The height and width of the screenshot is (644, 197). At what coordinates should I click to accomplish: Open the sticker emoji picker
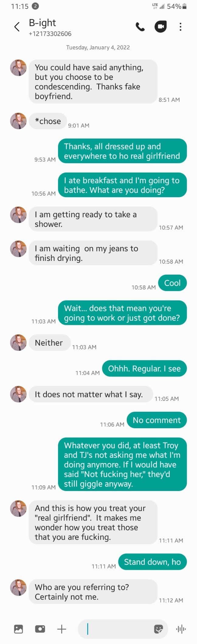[x=159, y=629]
